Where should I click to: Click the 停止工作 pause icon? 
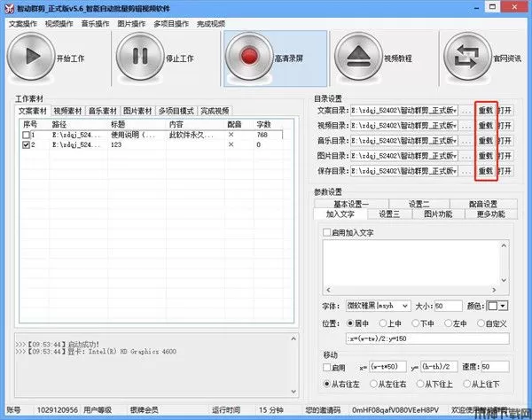[140, 58]
